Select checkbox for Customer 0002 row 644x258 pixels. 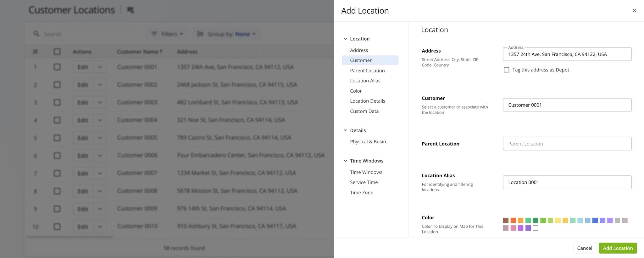(57, 84)
